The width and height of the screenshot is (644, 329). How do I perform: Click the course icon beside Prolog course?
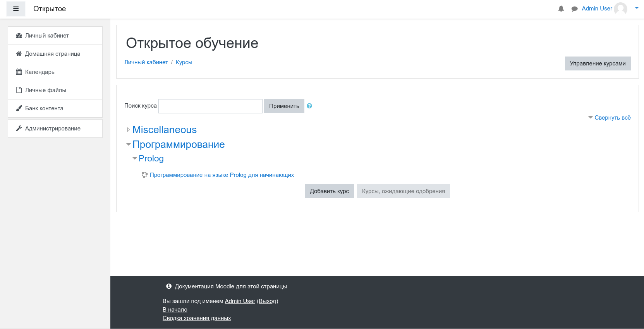click(144, 175)
